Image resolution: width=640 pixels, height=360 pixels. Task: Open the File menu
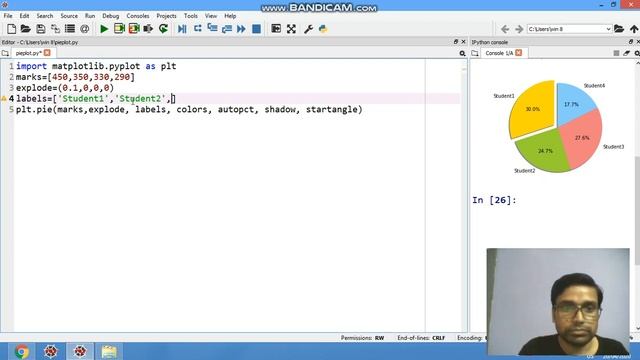click(x=8, y=16)
